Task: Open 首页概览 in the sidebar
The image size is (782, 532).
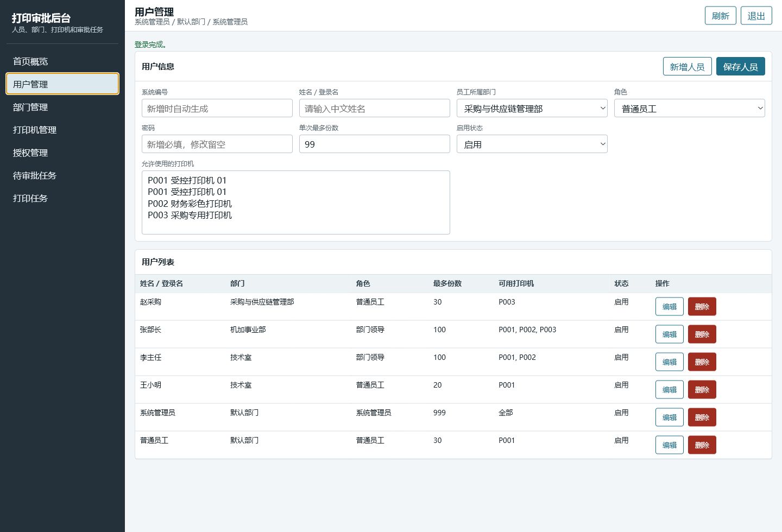Action: pos(62,61)
